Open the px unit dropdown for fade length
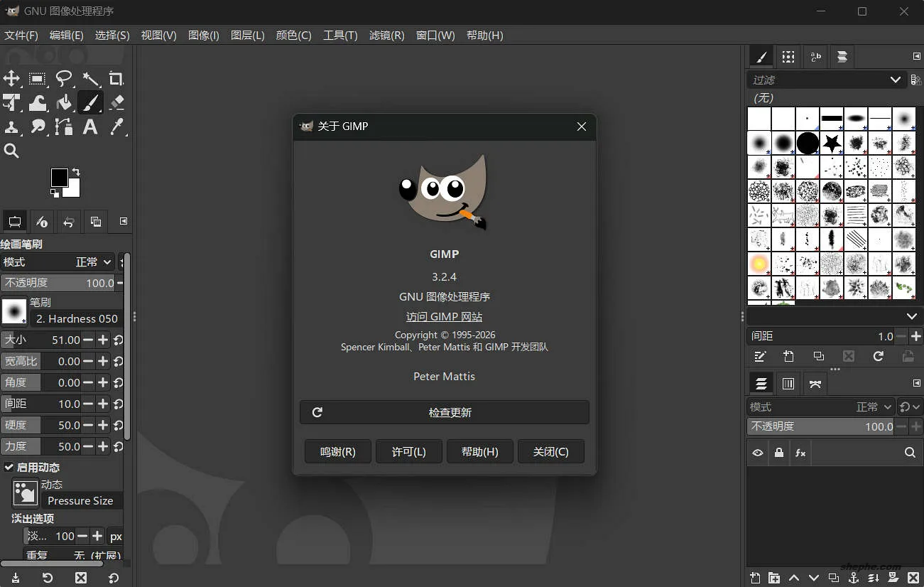The image size is (924, 587). 115,537
